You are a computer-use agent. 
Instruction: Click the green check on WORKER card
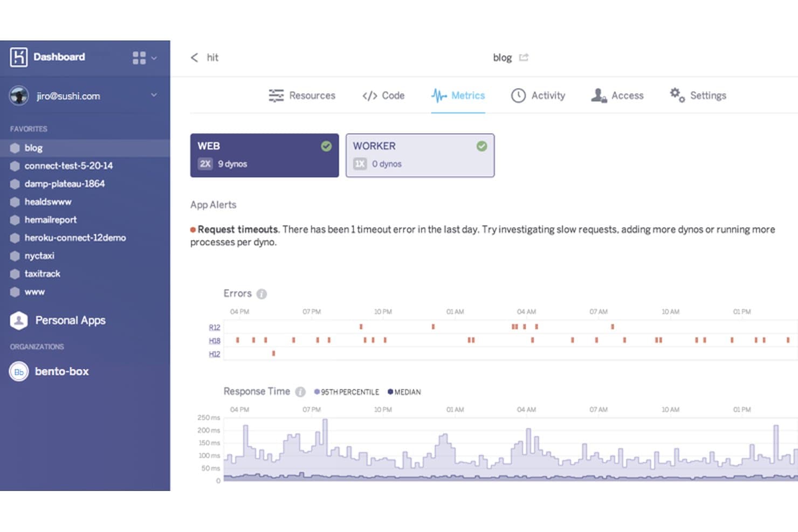[481, 146]
